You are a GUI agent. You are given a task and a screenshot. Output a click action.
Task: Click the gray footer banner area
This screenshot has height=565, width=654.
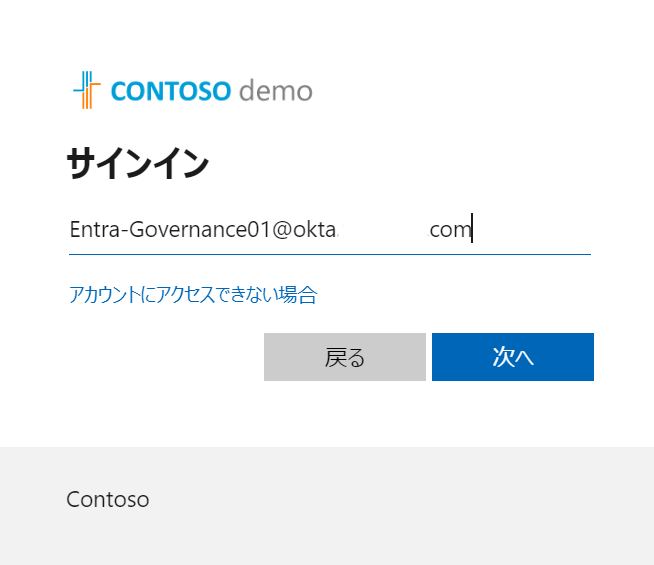pos(327,506)
